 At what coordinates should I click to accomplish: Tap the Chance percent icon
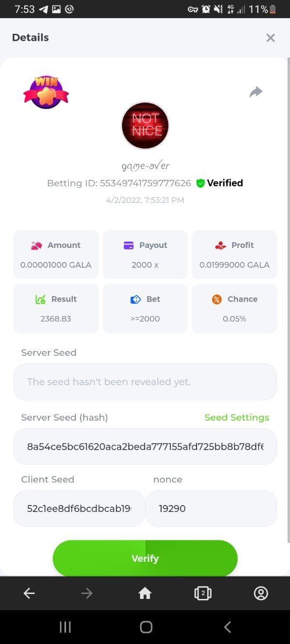[216, 299]
